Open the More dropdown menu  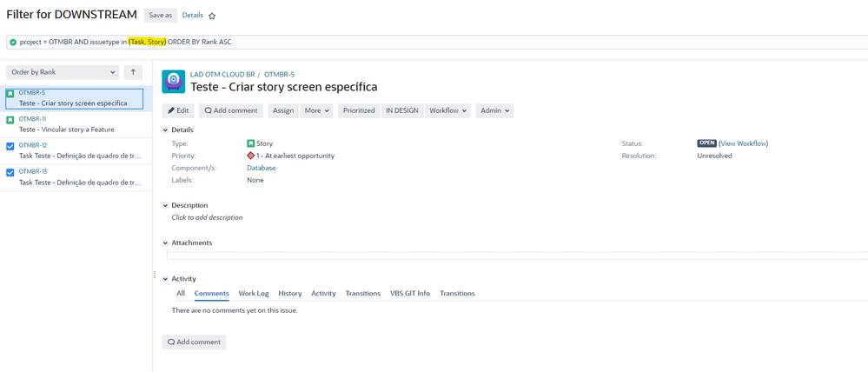click(317, 110)
